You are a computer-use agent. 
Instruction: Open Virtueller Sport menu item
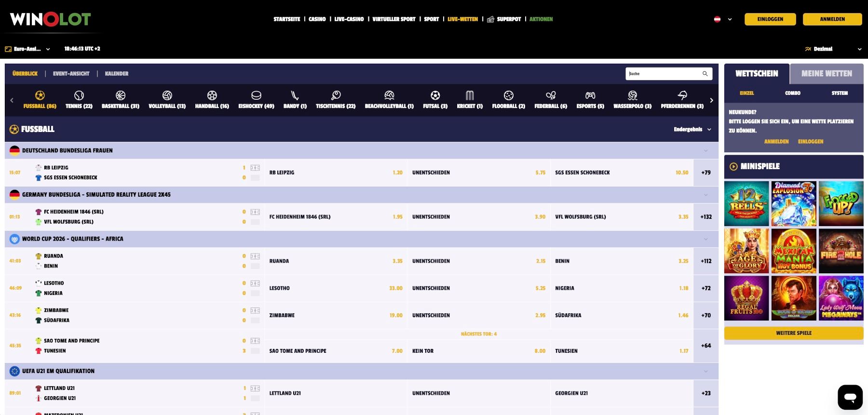[x=394, y=19]
